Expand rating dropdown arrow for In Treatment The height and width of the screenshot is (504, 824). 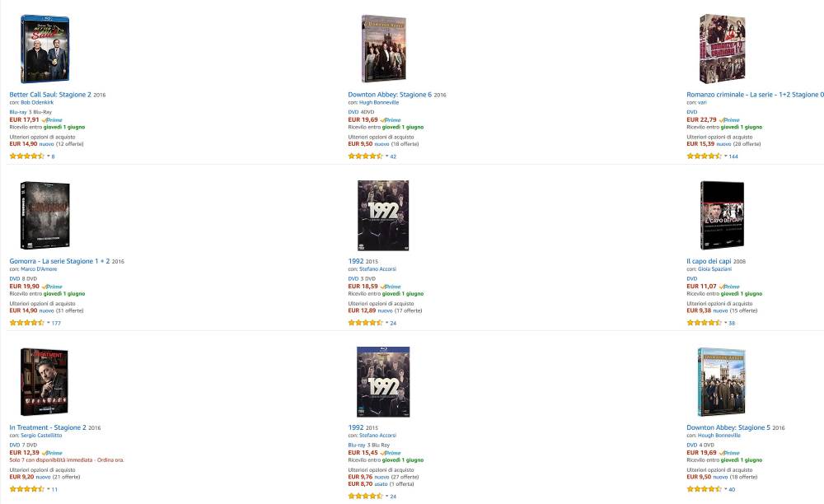pos(49,489)
